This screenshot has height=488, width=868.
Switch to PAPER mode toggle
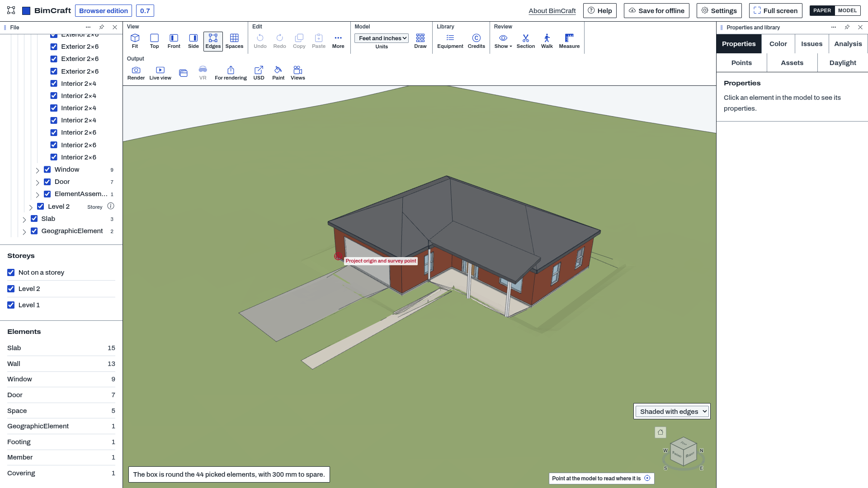(822, 10)
